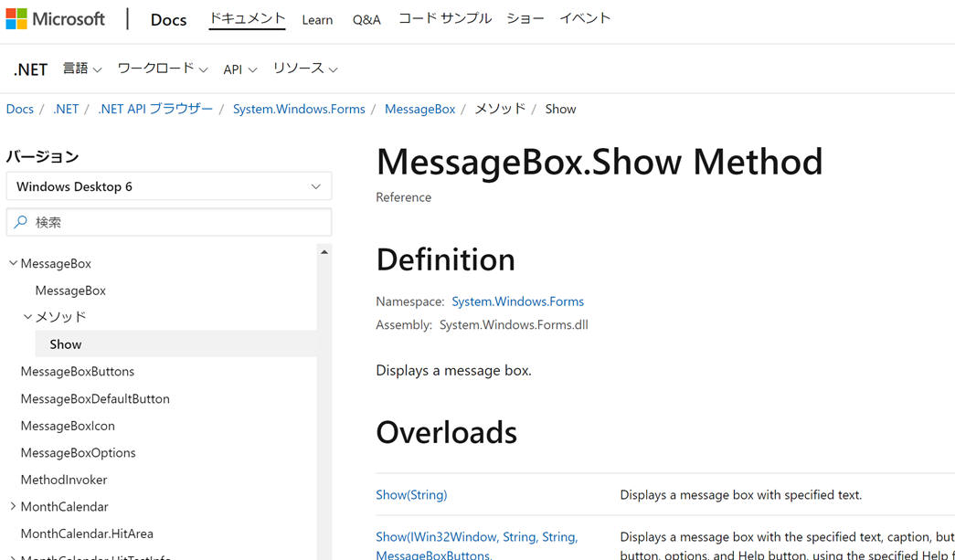The height and width of the screenshot is (560, 955).
Task: Open the イベント tab
Action: point(585,19)
